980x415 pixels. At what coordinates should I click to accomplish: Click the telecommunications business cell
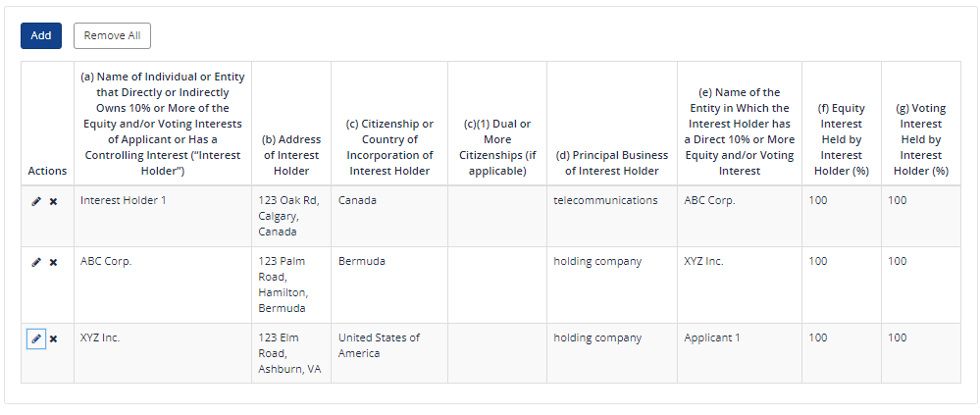click(605, 200)
